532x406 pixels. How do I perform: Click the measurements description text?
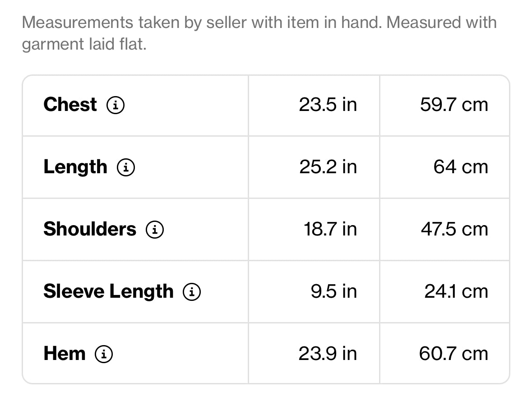pos(259,33)
